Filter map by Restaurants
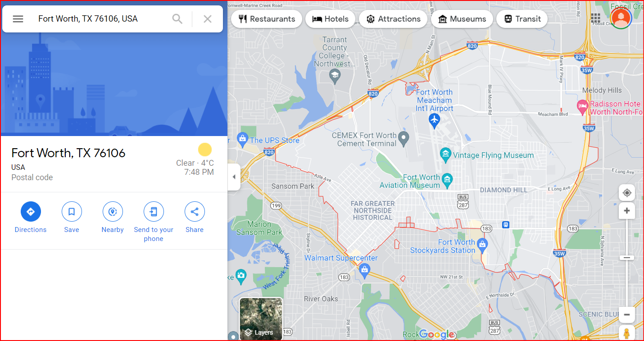Image resolution: width=644 pixels, height=341 pixels. point(267,19)
